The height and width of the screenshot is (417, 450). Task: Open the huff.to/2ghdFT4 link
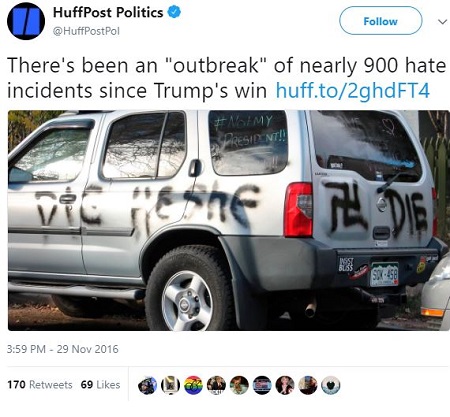[353, 91]
